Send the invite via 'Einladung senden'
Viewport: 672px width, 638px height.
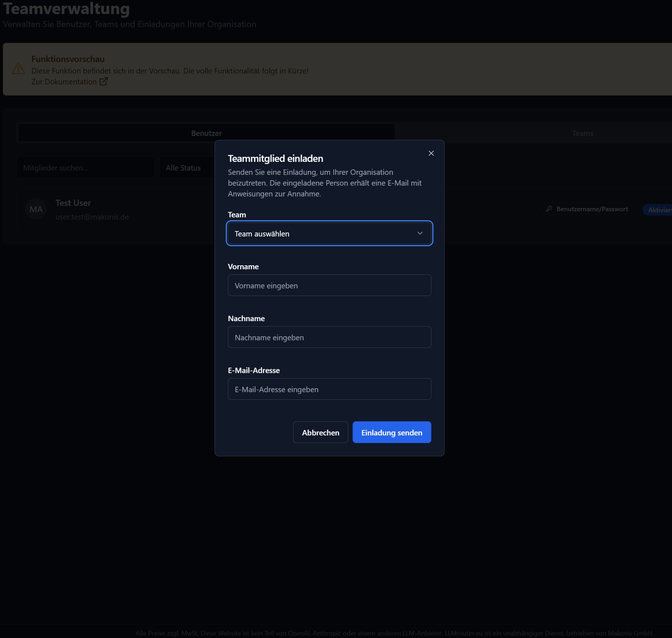[x=392, y=433]
